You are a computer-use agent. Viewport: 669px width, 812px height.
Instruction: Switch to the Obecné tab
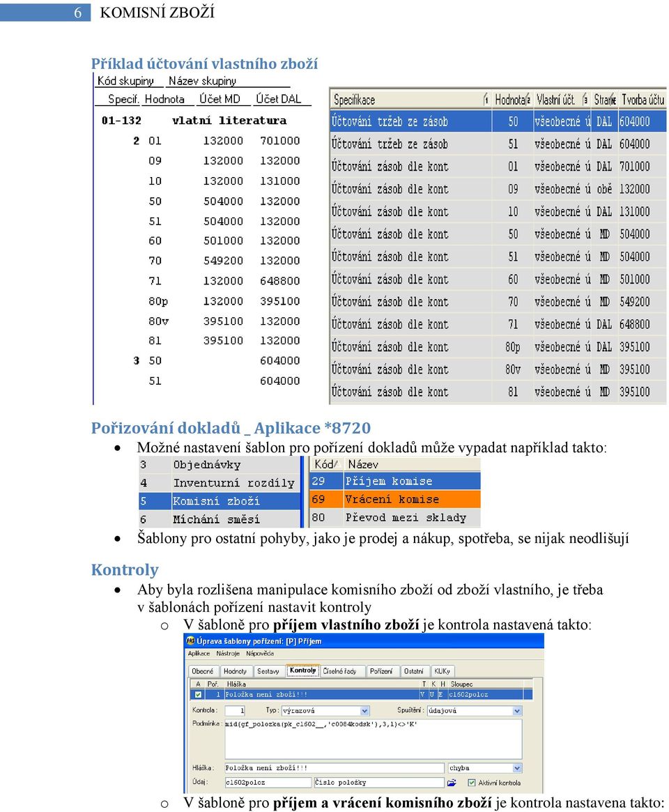click(203, 671)
